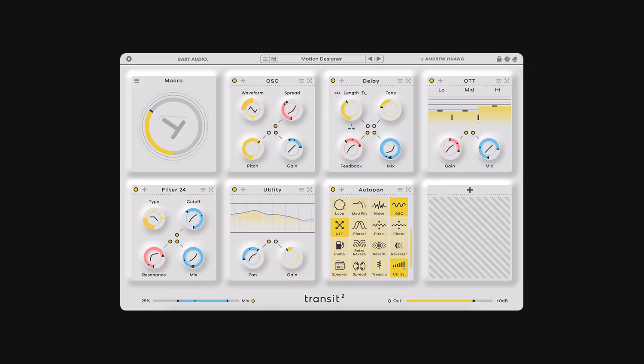644x364 pixels.
Task: Click the main Macro knob
Action: click(x=173, y=127)
